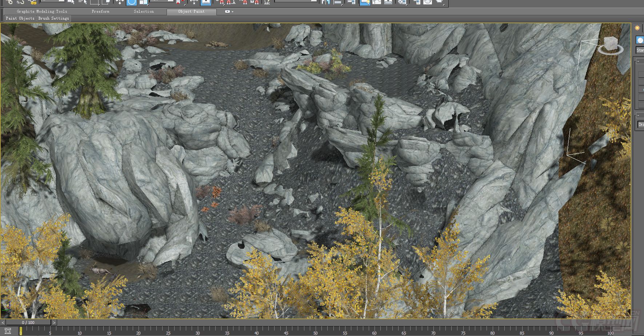Choose the Select and Scale tool

[143, 2]
